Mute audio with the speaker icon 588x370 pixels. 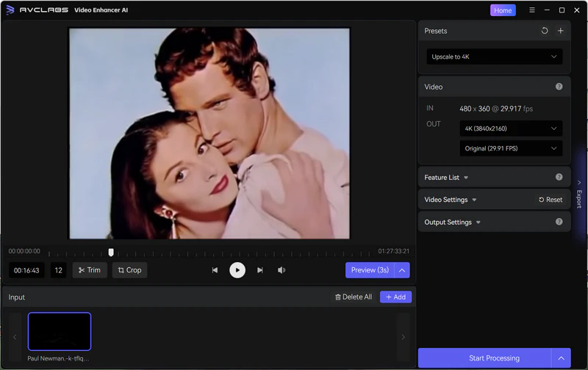tap(282, 270)
